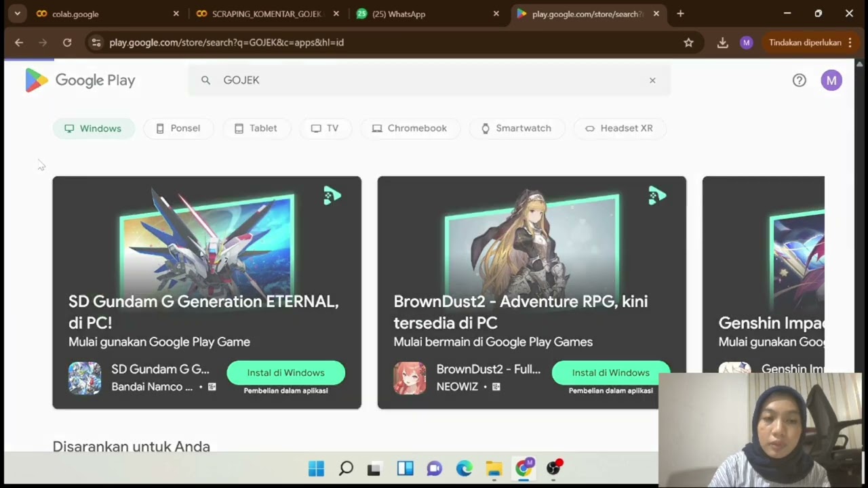
Task: Bookmark this page with the star icon
Action: coord(688,43)
